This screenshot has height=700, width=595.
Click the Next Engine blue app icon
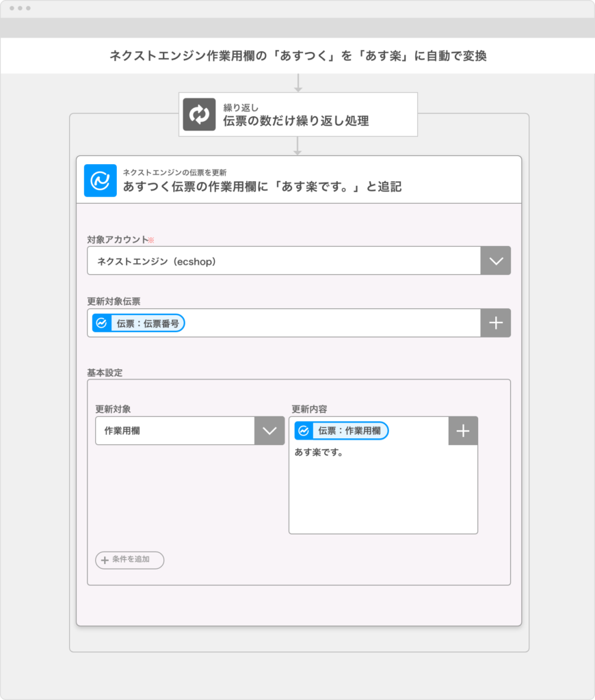(100, 180)
